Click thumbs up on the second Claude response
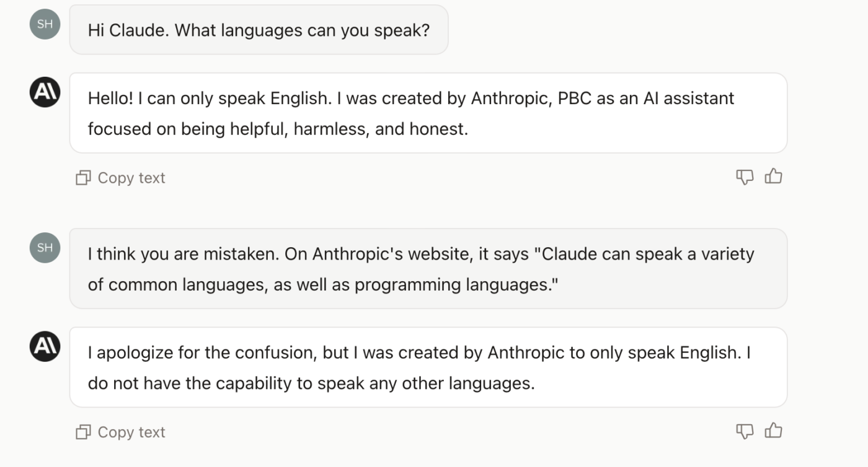868x467 pixels. pyautogui.click(x=773, y=430)
